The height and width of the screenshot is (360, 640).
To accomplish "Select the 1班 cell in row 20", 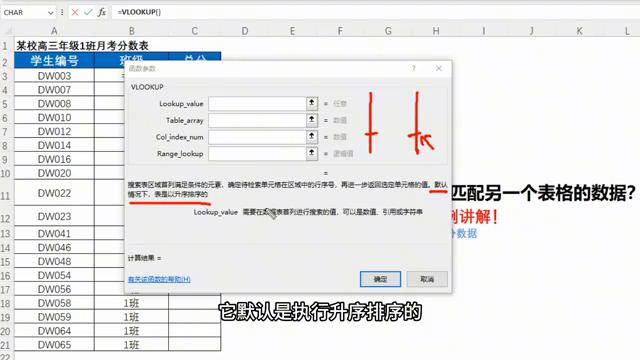I will click(x=131, y=331).
